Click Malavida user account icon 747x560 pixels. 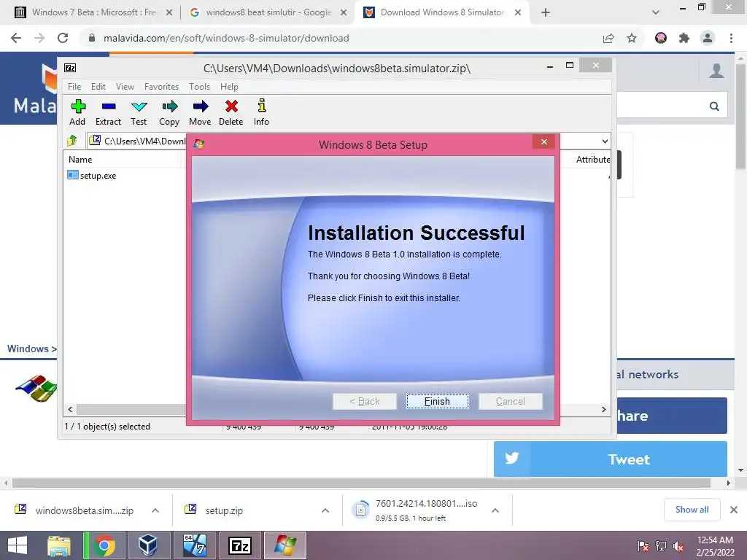click(x=716, y=71)
